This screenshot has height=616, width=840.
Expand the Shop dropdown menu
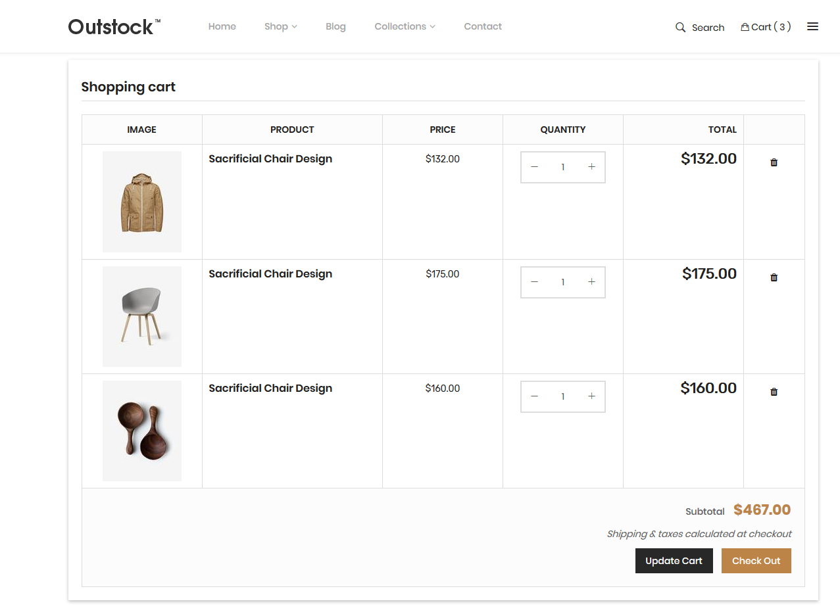point(280,26)
